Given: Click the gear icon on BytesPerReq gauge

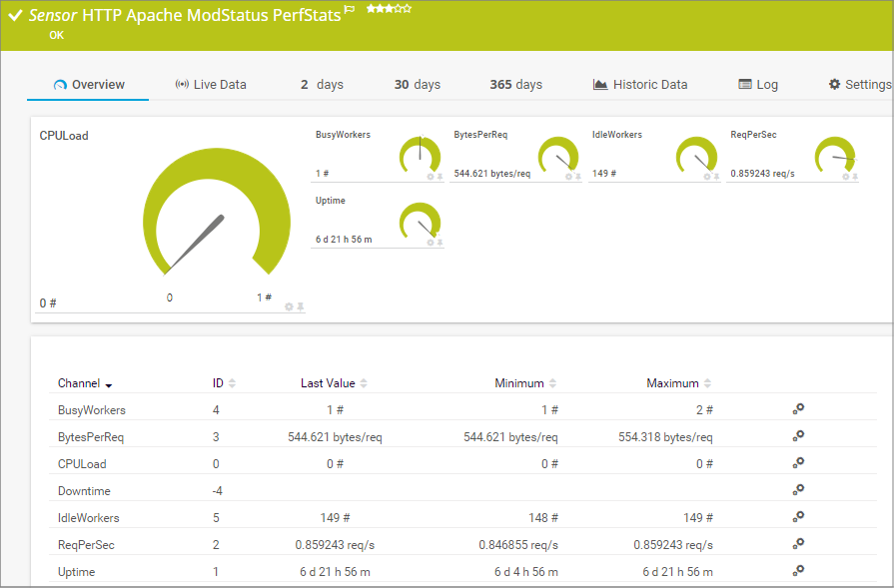Looking at the screenshot, I should (569, 177).
